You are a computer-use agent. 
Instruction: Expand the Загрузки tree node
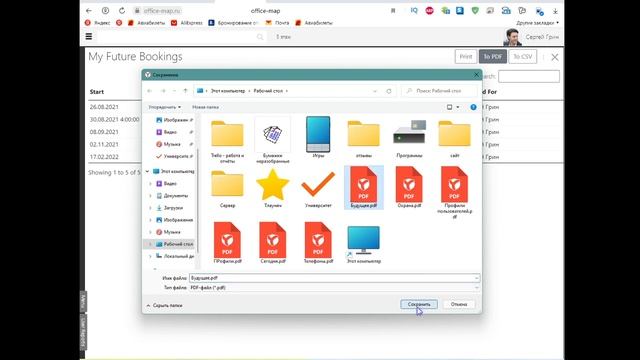(150, 208)
